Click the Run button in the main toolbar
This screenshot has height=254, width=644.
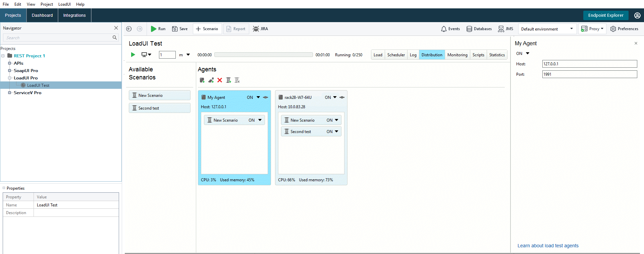click(x=158, y=29)
